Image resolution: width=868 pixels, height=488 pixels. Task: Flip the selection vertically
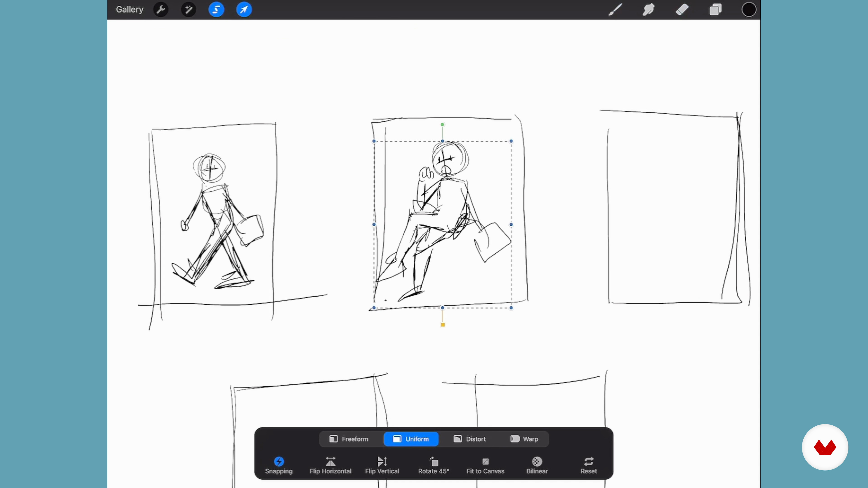pos(382,465)
